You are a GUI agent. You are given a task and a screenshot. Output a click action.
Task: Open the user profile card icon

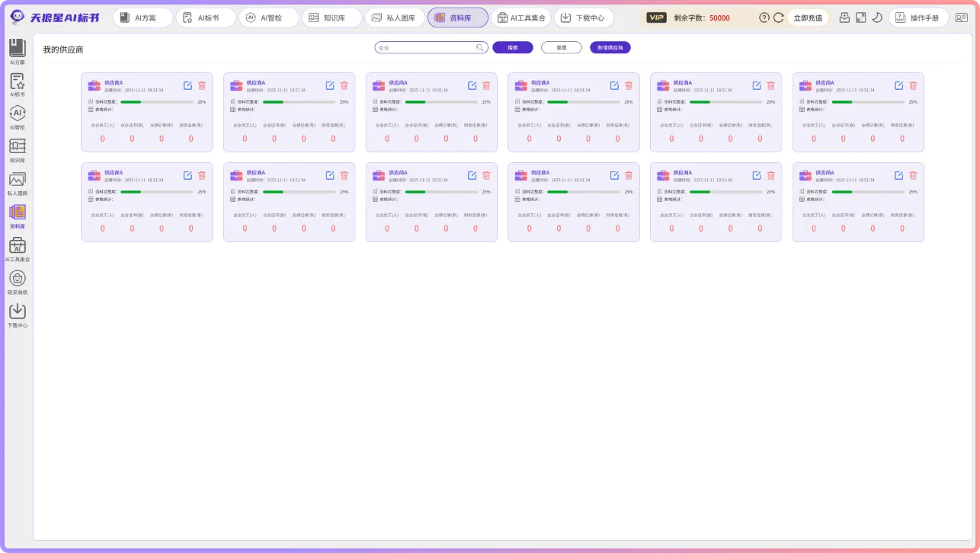(961, 18)
